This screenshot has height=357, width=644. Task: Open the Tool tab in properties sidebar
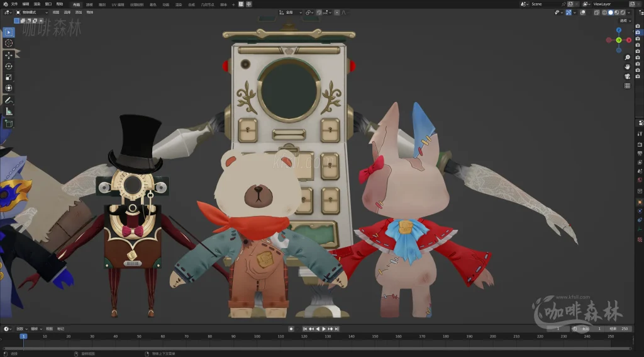pyautogui.click(x=640, y=133)
